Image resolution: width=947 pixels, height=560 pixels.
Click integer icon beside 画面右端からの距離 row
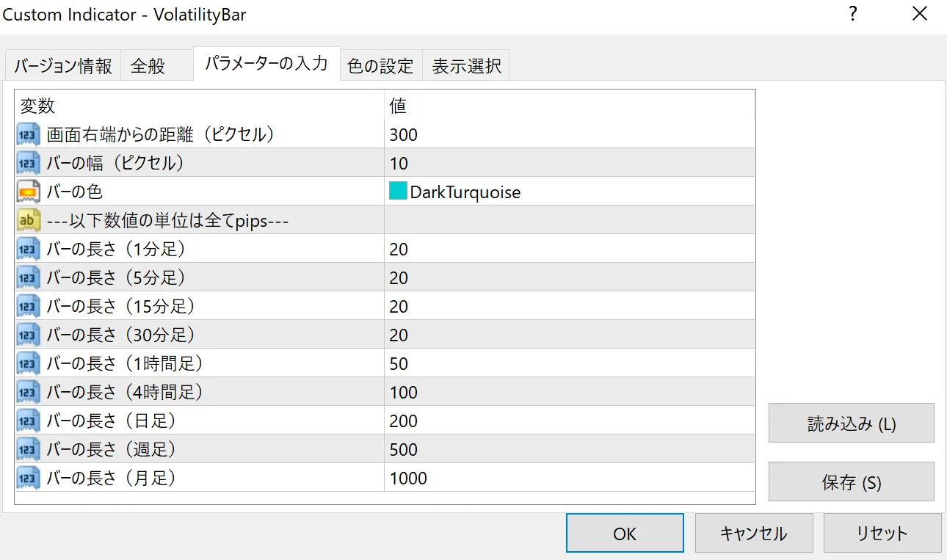click(28, 135)
